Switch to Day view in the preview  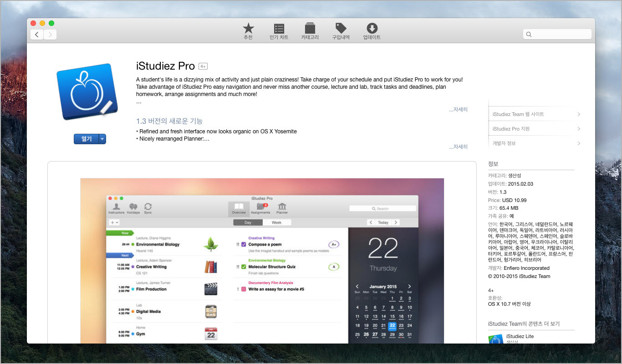tap(248, 222)
